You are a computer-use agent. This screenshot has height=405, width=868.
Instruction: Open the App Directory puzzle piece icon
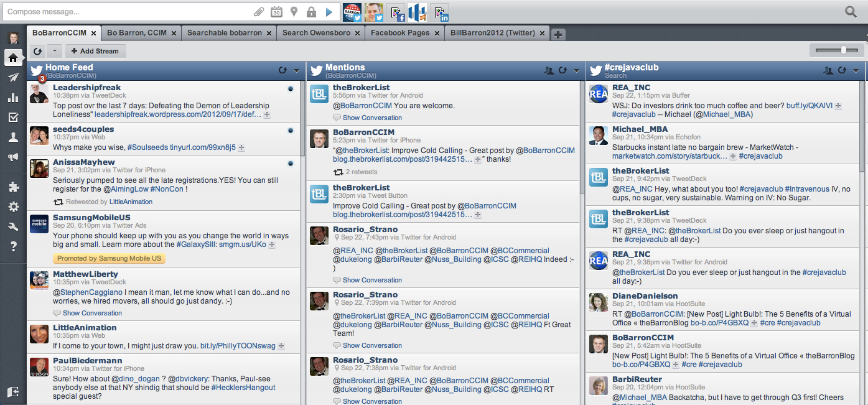[13, 187]
